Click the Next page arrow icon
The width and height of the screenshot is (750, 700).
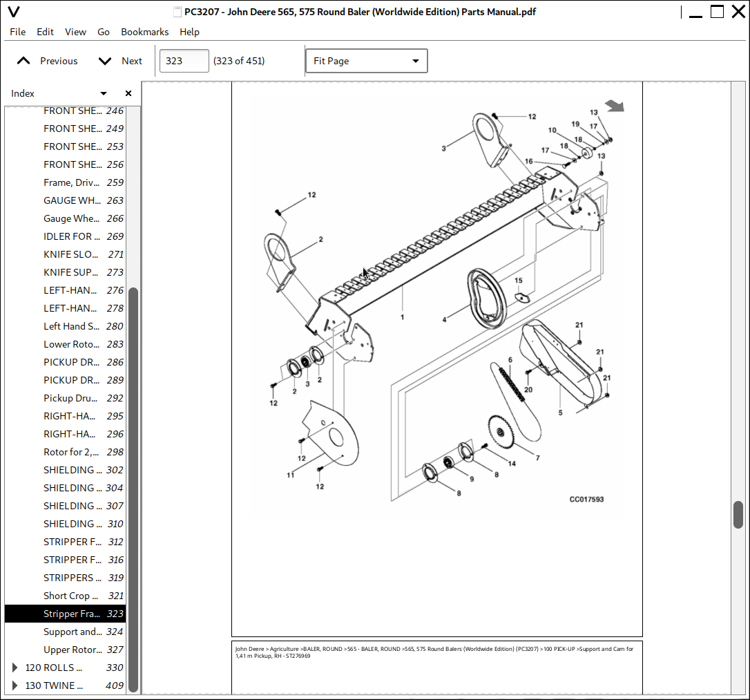[105, 61]
